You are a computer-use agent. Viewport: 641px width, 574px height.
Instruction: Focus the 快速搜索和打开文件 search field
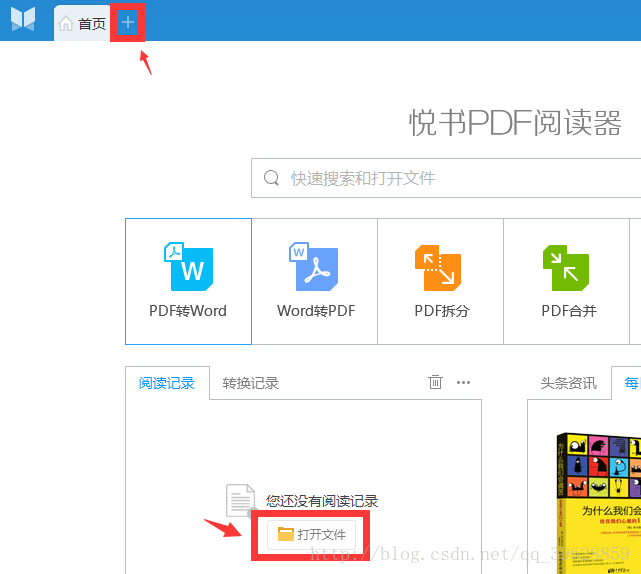tap(446, 178)
